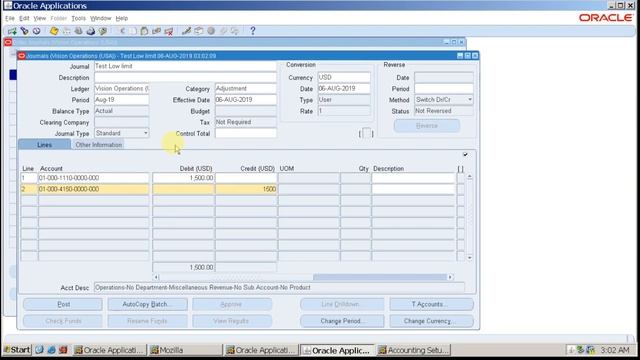Click the flexfield bracket cell on line 2
Screen dimensions: 640x360
coord(460,189)
